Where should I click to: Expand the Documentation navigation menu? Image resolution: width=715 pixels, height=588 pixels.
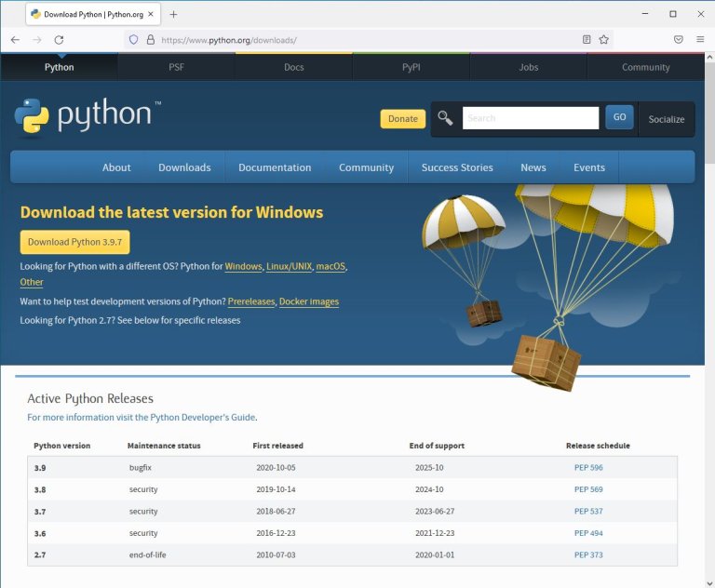pos(275,167)
